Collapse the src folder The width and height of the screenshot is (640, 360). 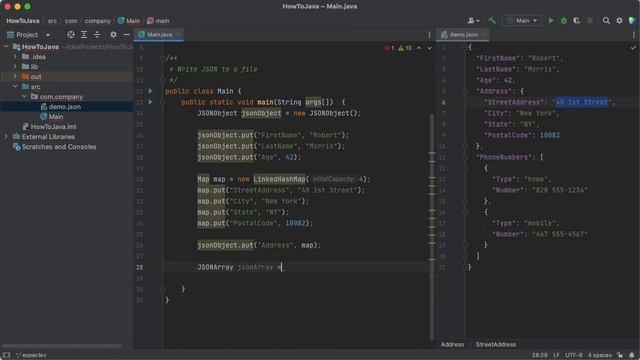pos(15,87)
